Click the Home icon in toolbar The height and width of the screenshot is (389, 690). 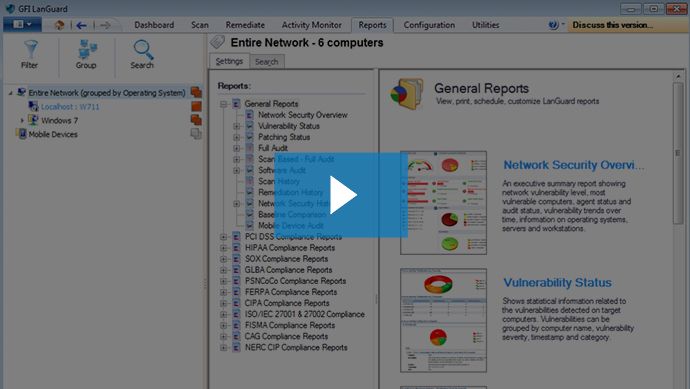coord(59,25)
